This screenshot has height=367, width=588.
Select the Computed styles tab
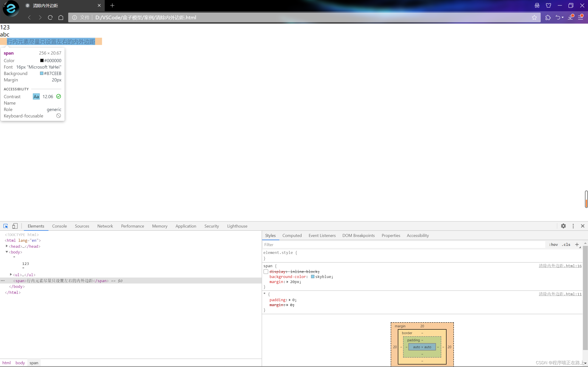(292, 236)
